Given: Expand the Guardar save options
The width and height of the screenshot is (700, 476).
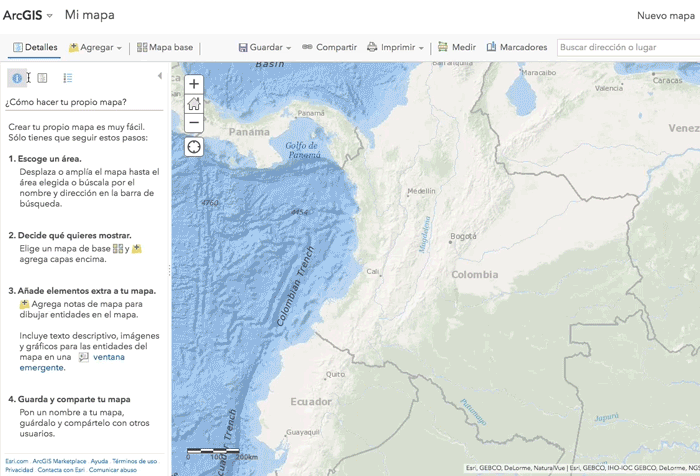Looking at the screenshot, I should click(x=265, y=47).
